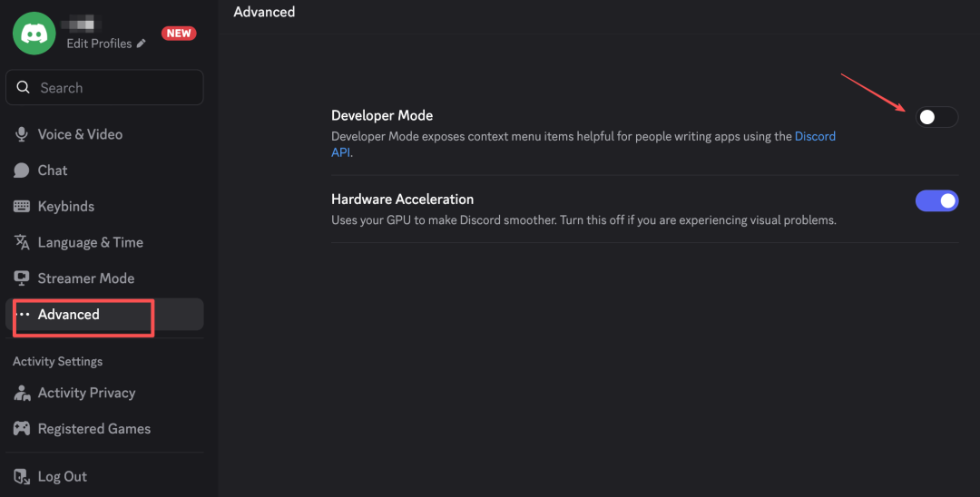Image resolution: width=980 pixels, height=497 pixels.
Task: Click the Keybinds keyboard icon
Action: [22, 207]
